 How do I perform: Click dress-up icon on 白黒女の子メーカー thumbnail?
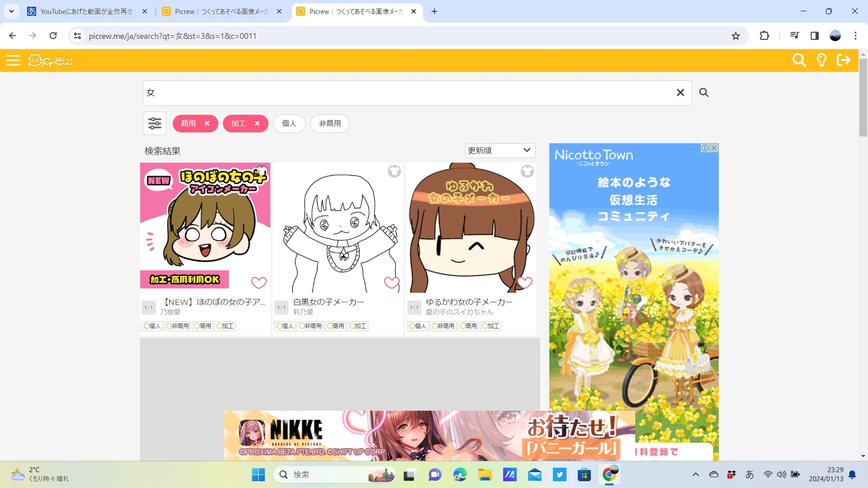(x=394, y=171)
